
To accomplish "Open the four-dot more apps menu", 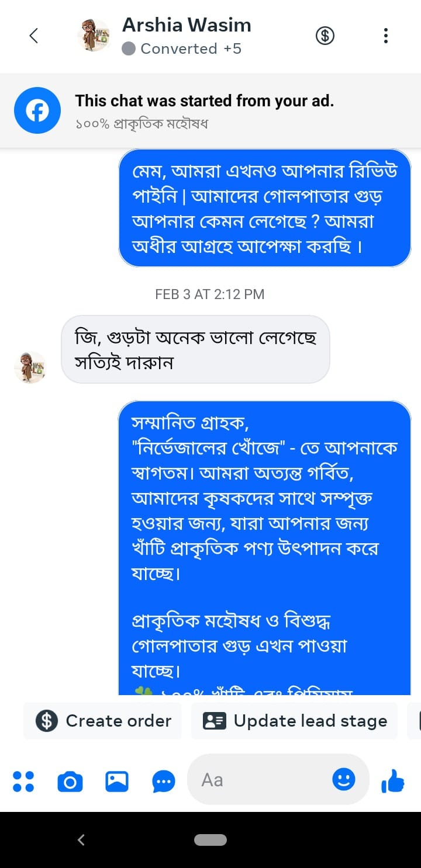I will [x=23, y=781].
